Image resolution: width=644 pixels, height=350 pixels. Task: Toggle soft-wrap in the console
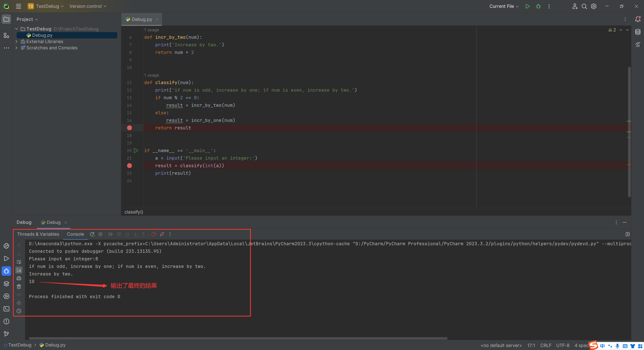click(19, 262)
